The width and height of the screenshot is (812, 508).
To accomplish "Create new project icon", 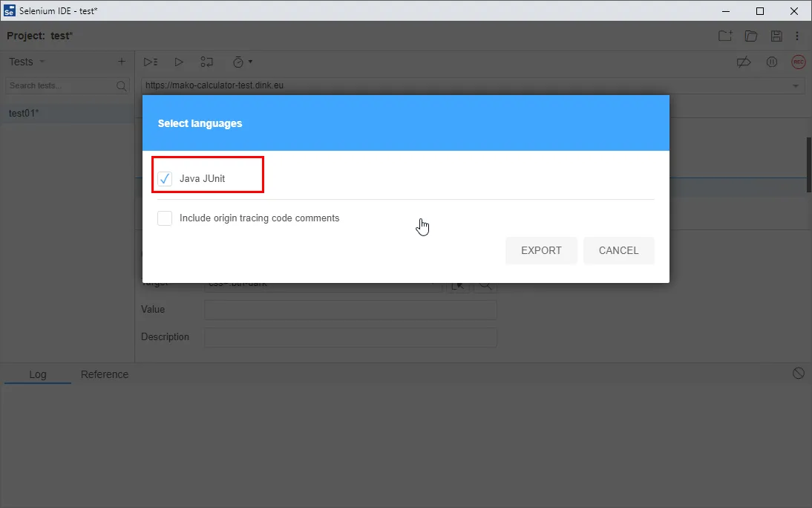I will tap(725, 36).
